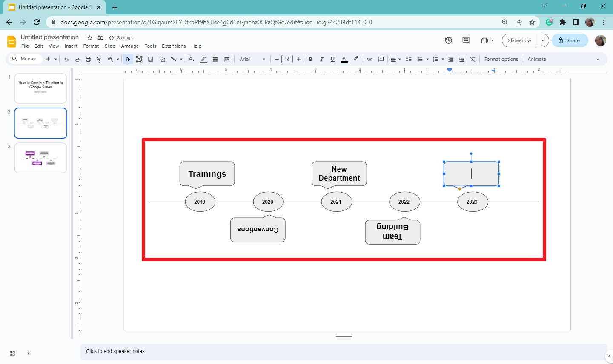Expand the numbered list options arrow
Viewport: 613px width, 364px height.
click(x=443, y=60)
